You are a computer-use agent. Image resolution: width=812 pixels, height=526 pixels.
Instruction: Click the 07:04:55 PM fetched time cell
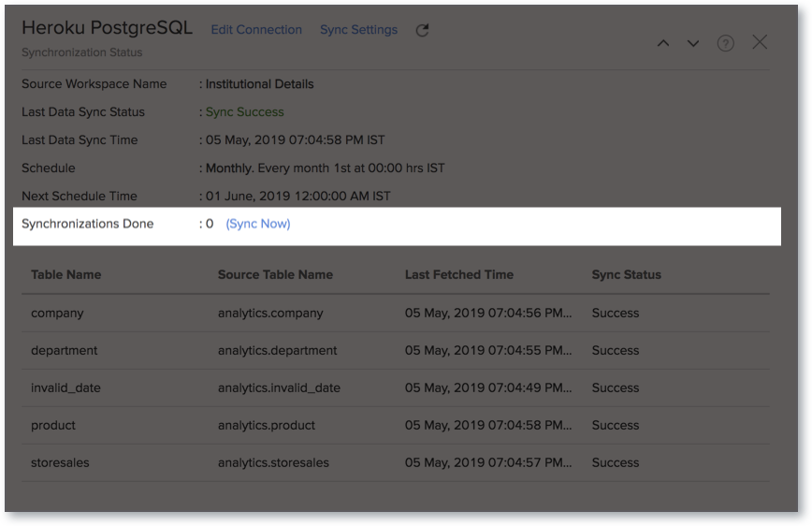click(487, 350)
